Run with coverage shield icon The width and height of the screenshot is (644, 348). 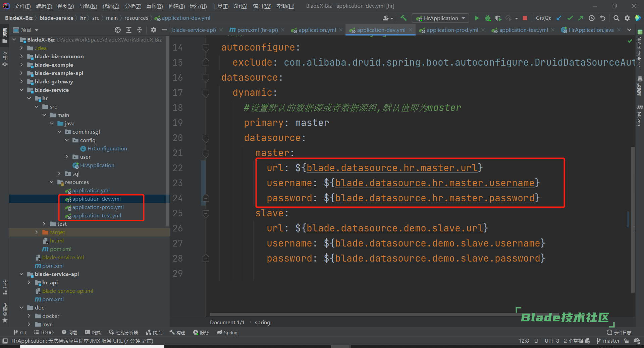click(498, 18)
